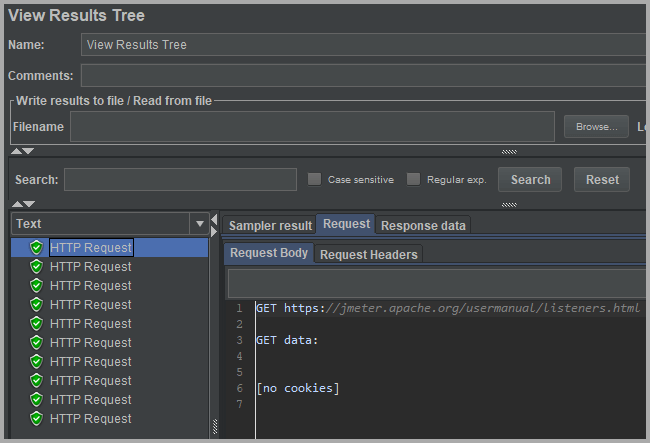Click the green shield icon of first HTTP Request
The image size is (650, 443).
tap(37, 248)
